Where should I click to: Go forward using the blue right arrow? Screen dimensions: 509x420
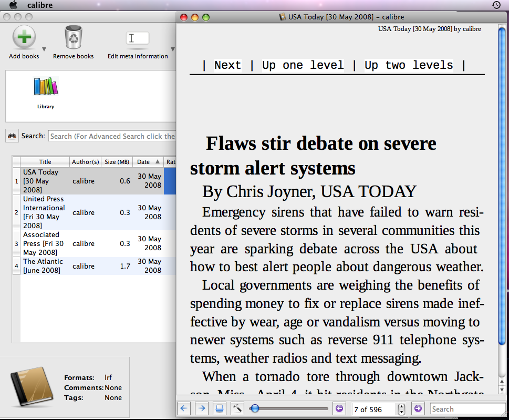[x=202, y=408]
